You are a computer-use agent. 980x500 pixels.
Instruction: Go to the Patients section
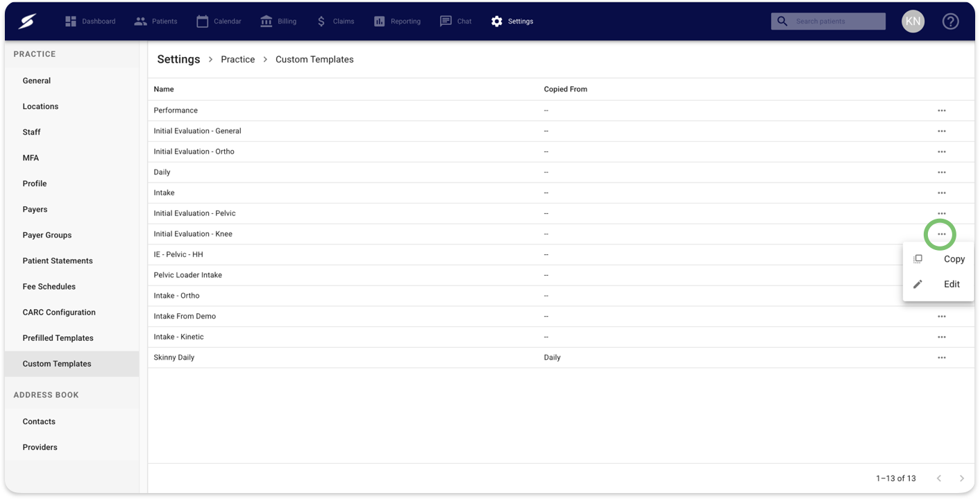pos(155,22)
